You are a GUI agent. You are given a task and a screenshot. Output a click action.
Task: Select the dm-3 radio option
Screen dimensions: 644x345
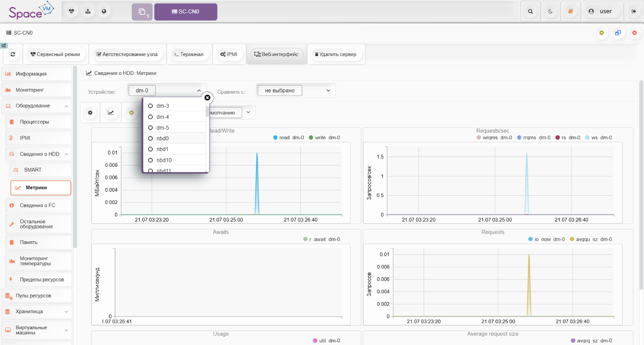pos(150,106)
